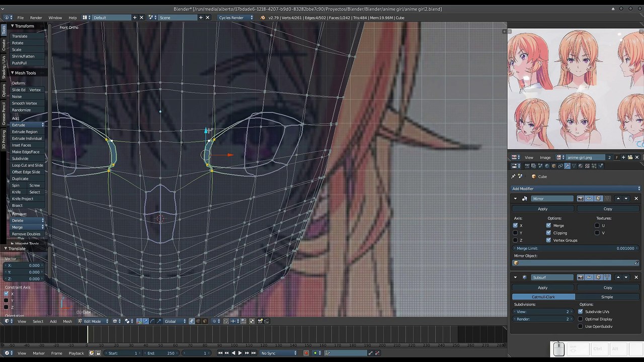This screenshot has width=644, height=362.
Task: Toggle Subsurf modifier viewport visibility eye
Action: pos(589,277)
